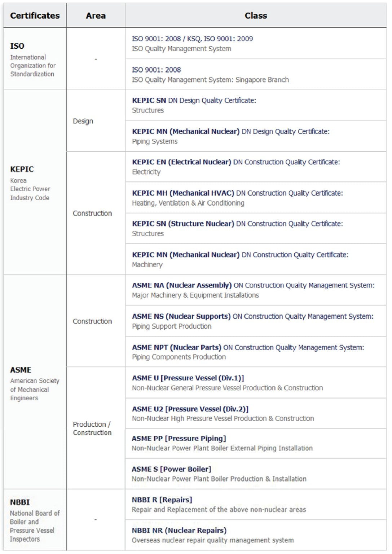Click the Design area cell
392x554 pixels.
83,121
